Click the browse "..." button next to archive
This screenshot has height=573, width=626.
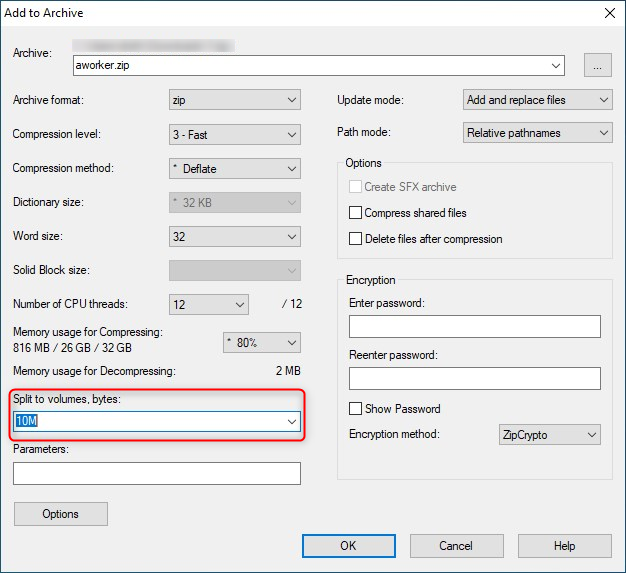pyautogui.click(x=598, y=66)
